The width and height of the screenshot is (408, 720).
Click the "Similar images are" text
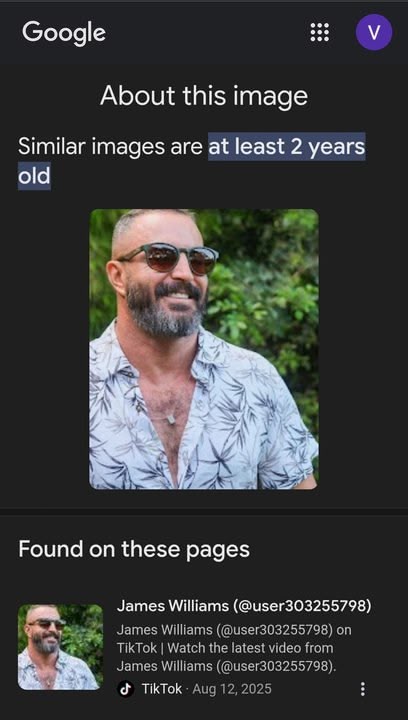click(x=110, y=147)
